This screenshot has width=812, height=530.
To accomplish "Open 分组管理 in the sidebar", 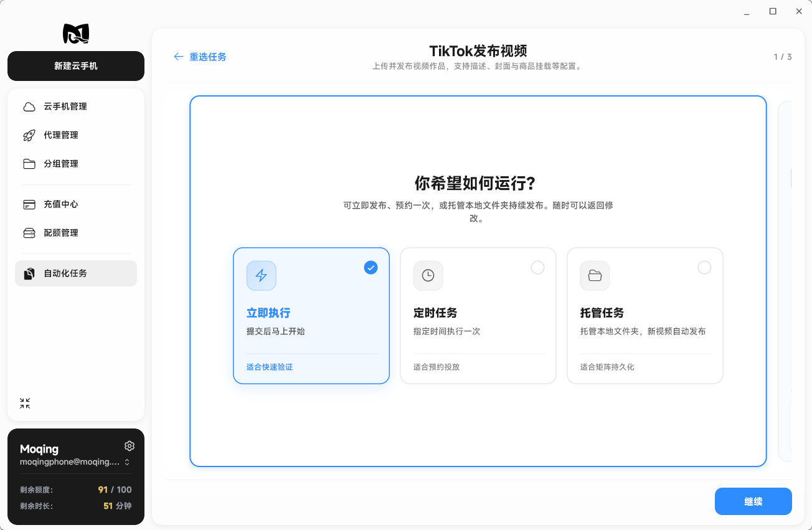I will tap(76, 164).
